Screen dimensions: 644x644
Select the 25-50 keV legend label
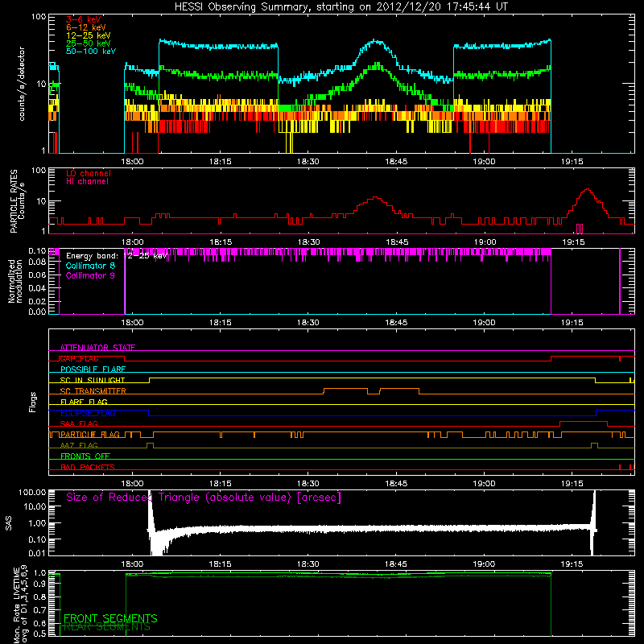(x=89, y=43)
